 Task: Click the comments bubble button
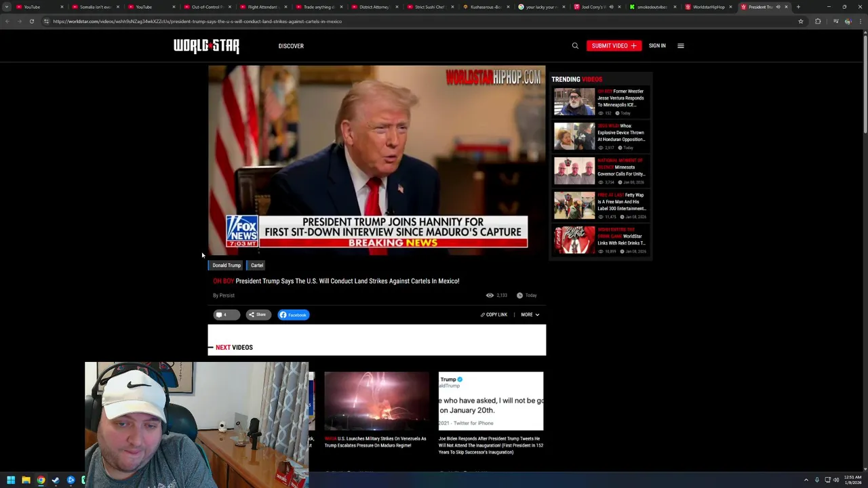pos(226,314)
